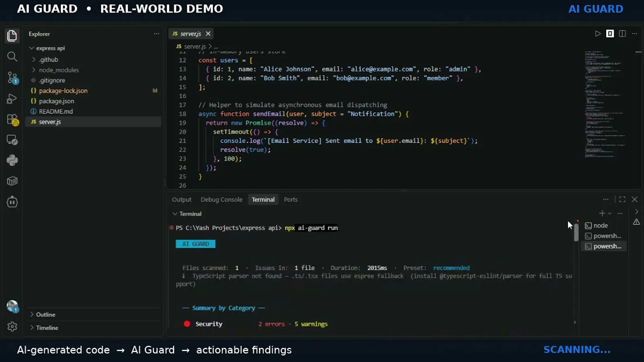Image resolution: width=644 pixels, height=362 pixels.
Task: Open Explorer panel more actions menu
Action: [x=156, y=34]
